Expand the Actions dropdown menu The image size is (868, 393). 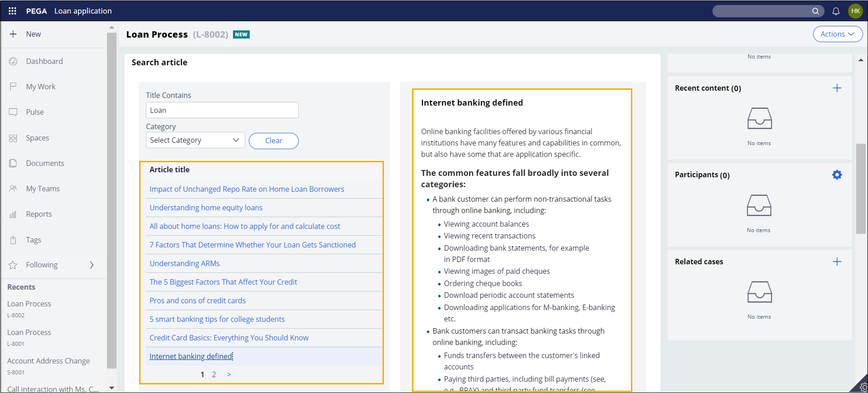point(837,34)
